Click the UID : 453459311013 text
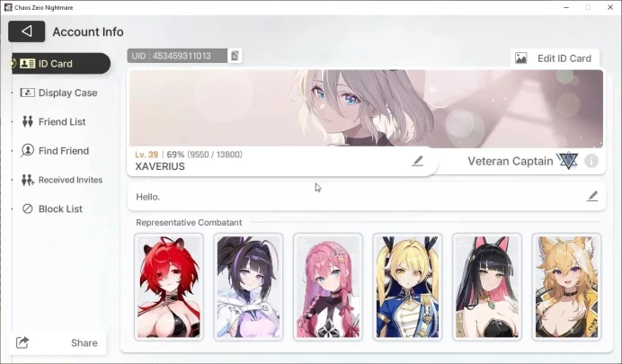This screenshot has width=622, height=364. [172, 56]
